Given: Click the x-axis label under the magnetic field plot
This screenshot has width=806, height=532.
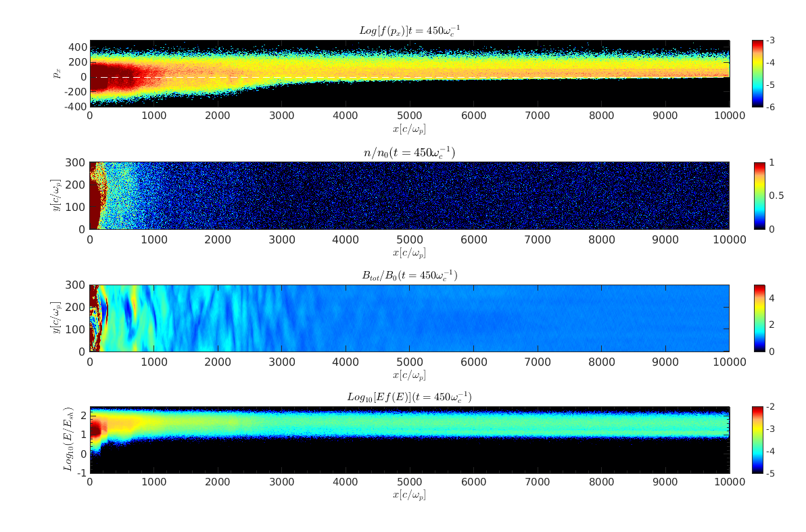Looking at the screenshot, I should (x=409, y=374).
